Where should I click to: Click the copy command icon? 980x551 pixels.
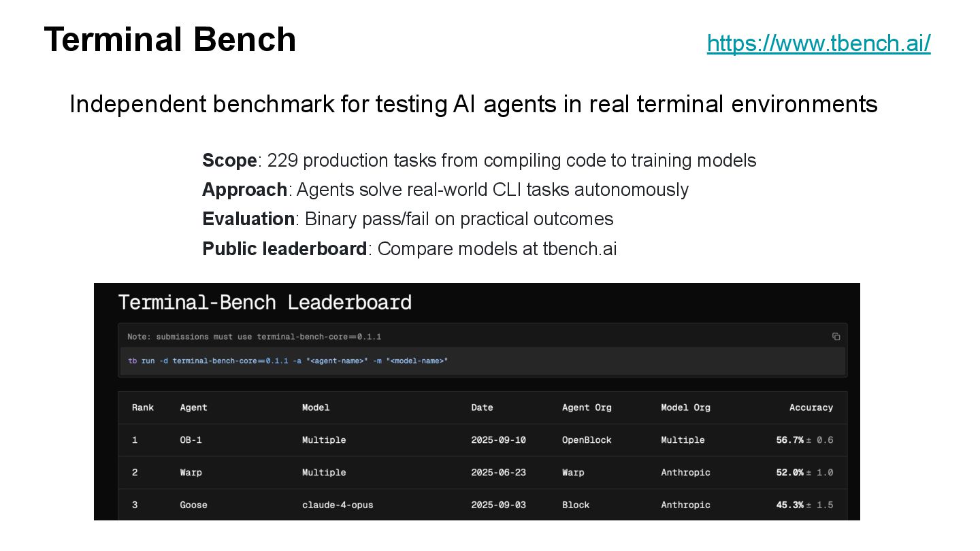point(836,337)
